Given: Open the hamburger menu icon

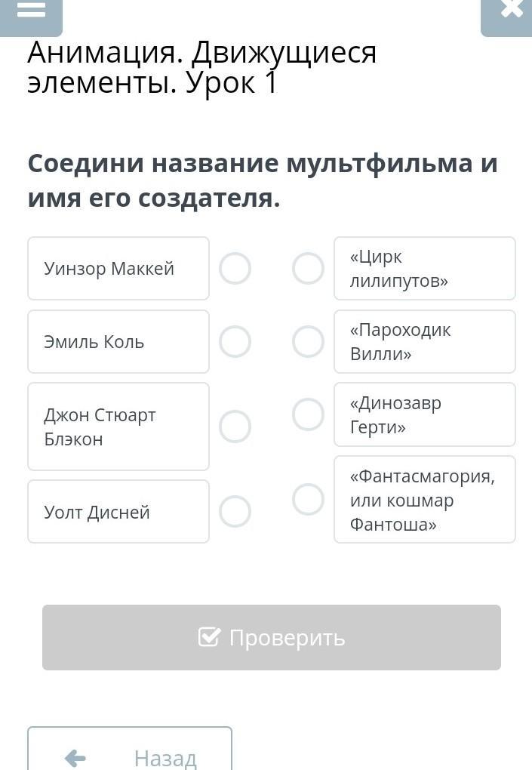Looking at the screenshot, I should [x=31, y=12].
